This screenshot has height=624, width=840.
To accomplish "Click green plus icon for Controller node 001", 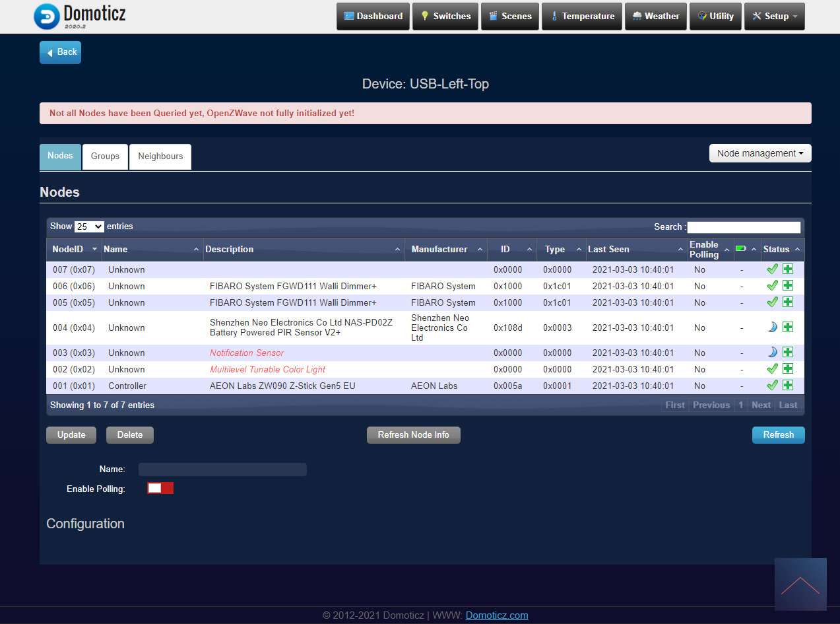I will 788,386.
